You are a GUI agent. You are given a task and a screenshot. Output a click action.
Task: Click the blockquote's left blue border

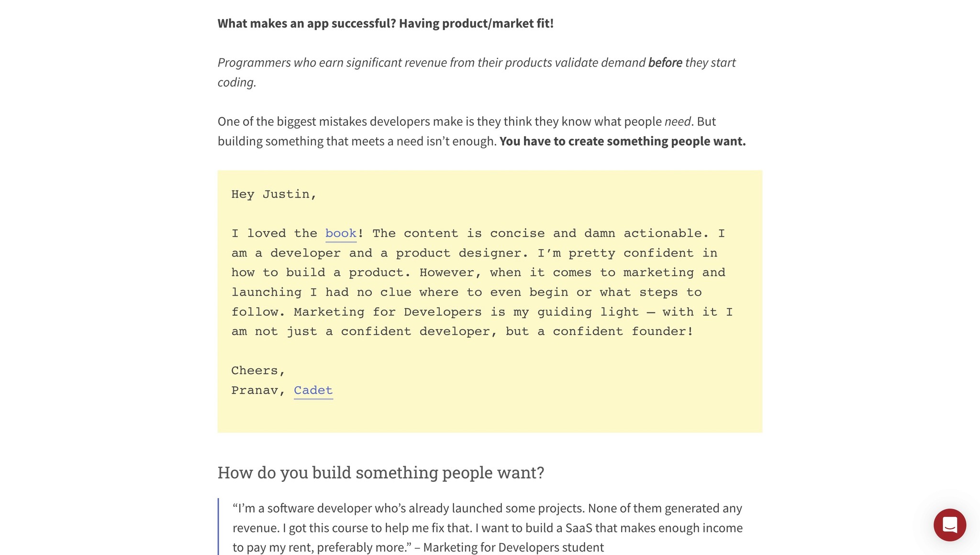point(219,526)
